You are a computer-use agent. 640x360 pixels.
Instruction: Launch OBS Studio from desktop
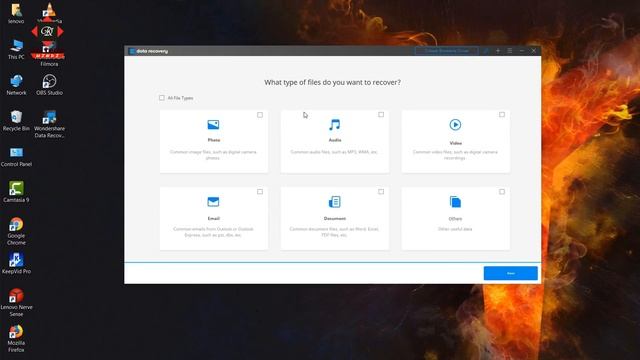pos(49,81)
